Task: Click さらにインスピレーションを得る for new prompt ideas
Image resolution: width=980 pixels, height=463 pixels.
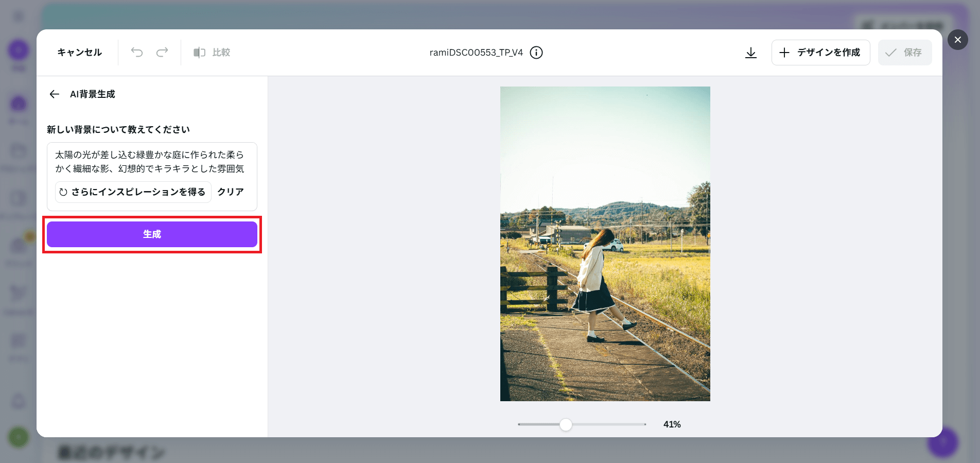Action: coord(133,192)
